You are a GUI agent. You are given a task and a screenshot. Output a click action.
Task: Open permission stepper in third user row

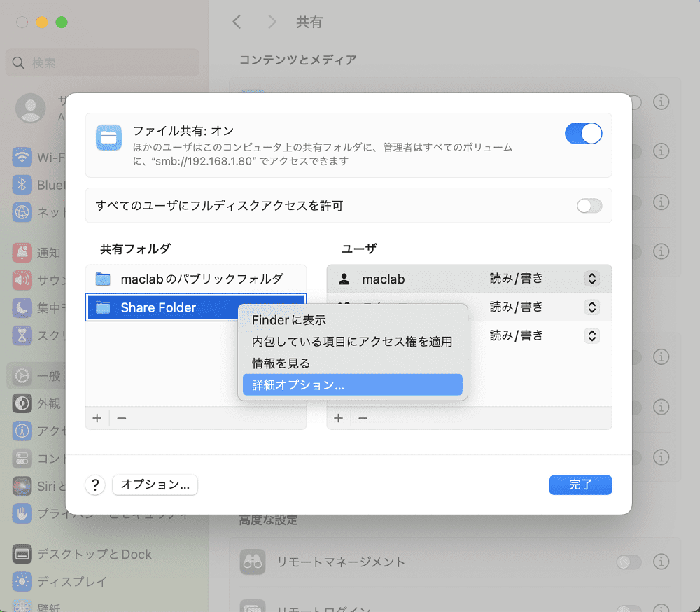tap(592, 336)
